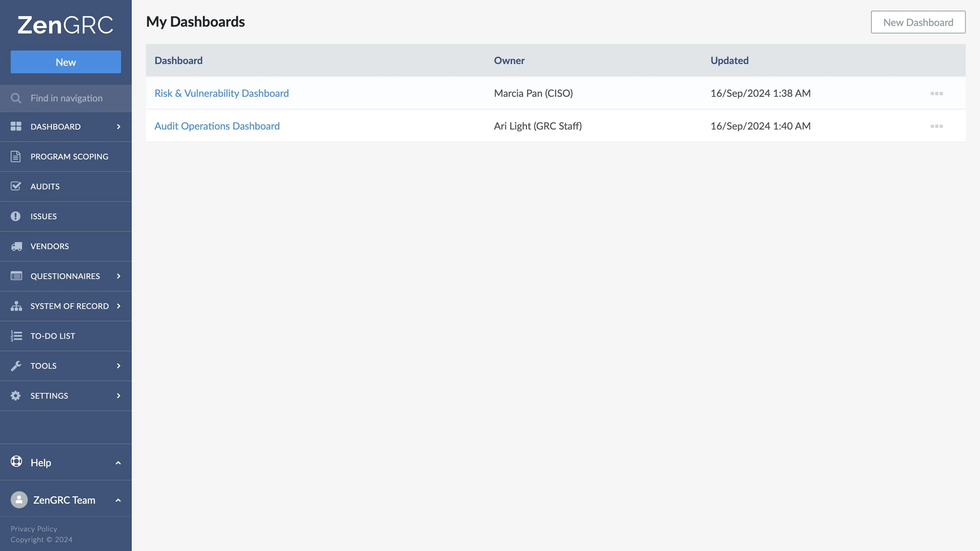Focus the Find in navigation field
980x551 pixels.
point(66,98)
